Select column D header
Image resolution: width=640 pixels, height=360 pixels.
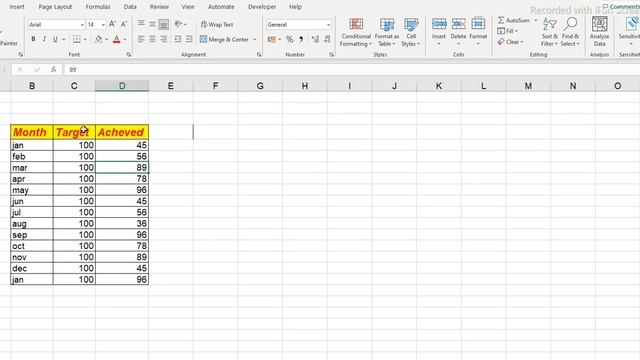pos(122,86)
